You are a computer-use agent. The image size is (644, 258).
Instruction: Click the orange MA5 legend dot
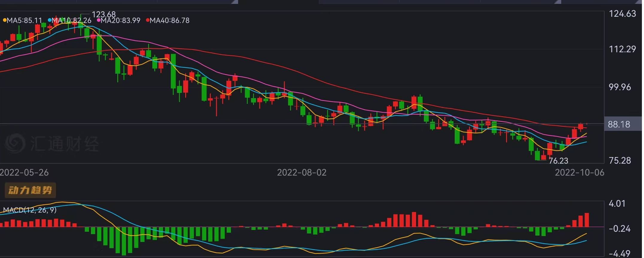pyautogui.click(x=4, y=20)
